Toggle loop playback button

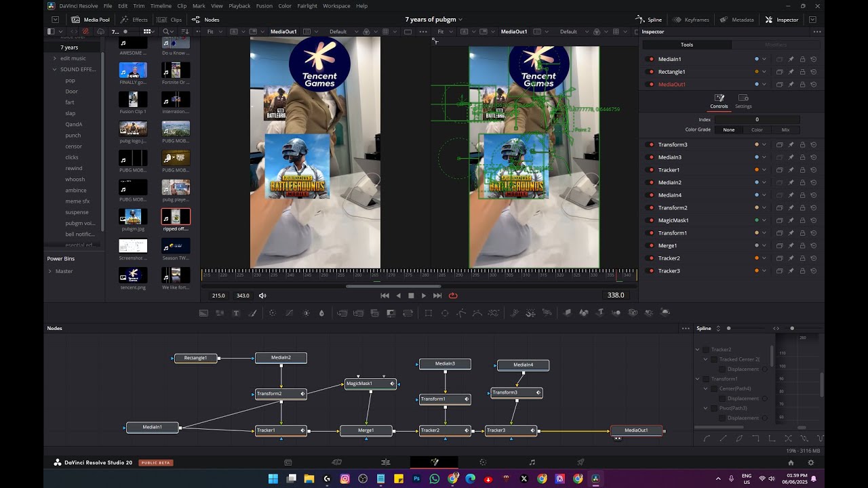[453, 296]
